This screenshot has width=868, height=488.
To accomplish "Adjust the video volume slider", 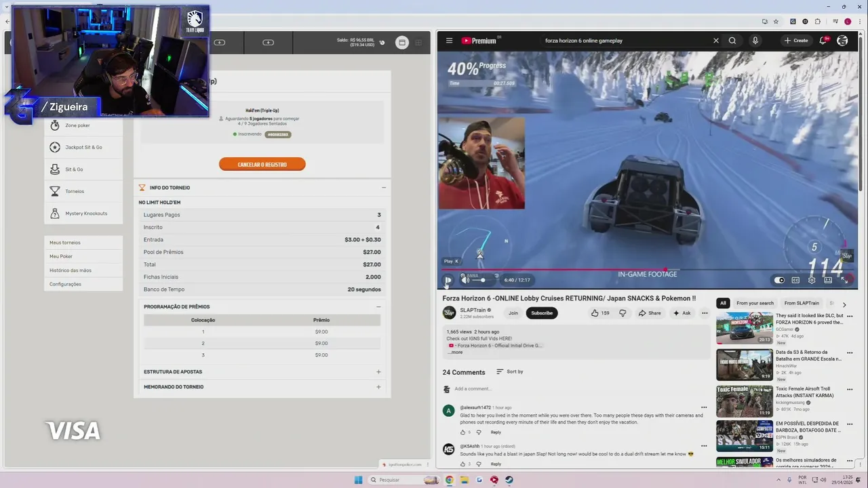I will coord(480,280).
